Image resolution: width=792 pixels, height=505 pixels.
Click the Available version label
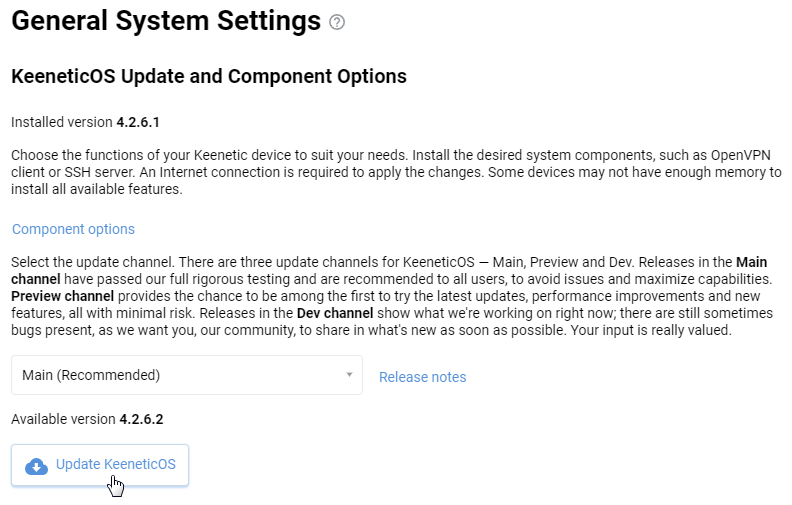[x=63, y=418]
